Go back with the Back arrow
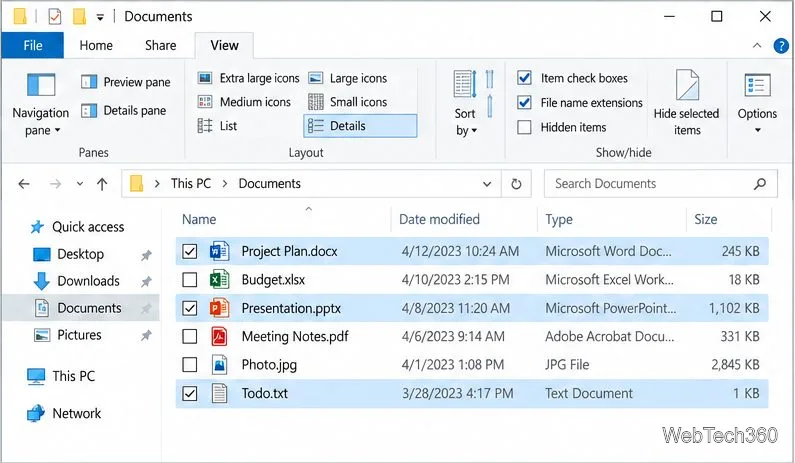This screenshot has height=463, width=795. point(24,184)
